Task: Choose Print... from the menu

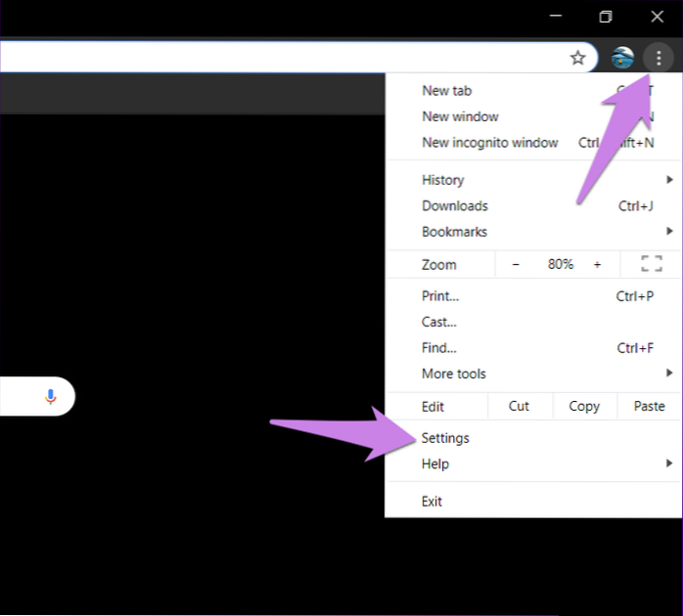Action: click(439, 296)
